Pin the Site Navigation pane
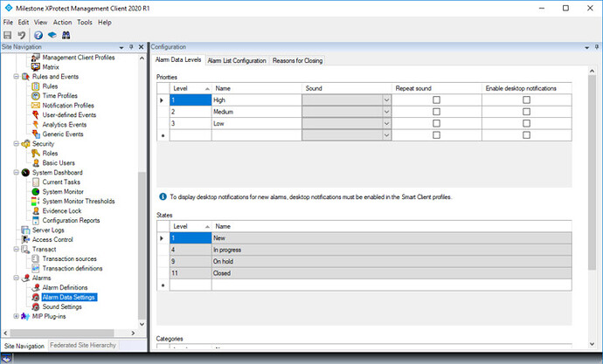 tap(131, 47)
